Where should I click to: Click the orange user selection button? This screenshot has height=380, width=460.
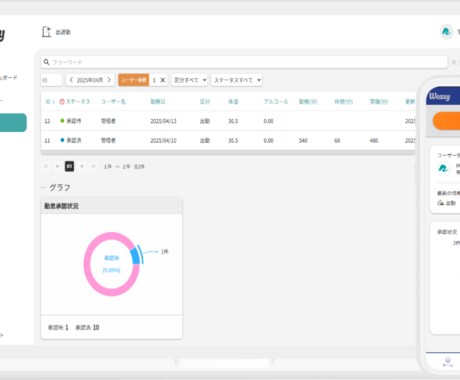pyautogui.click(x=134, y=80)
